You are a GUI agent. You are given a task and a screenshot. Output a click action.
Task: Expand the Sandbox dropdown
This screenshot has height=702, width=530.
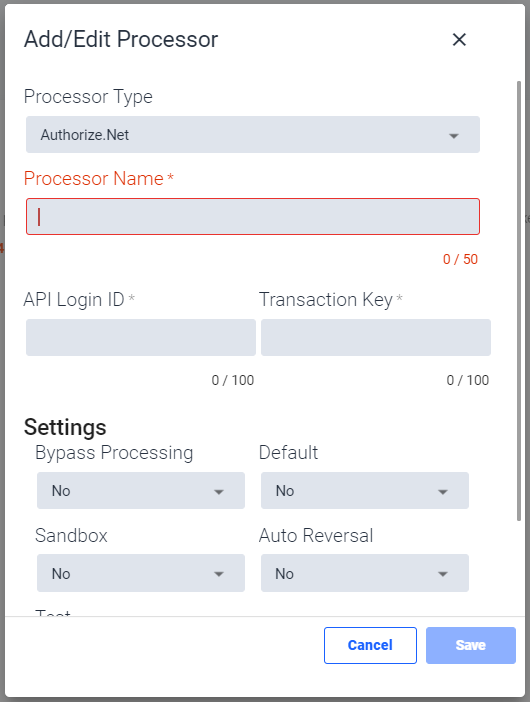141,573
